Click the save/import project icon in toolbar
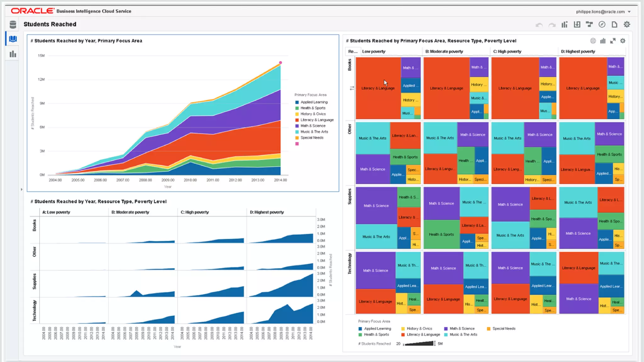644x362 pixels. 577,25
